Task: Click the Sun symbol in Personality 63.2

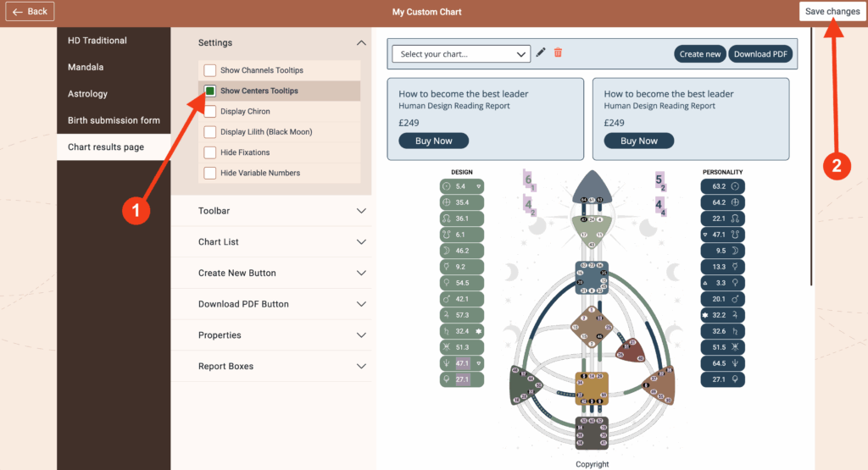Action: (x=736, y=185)
